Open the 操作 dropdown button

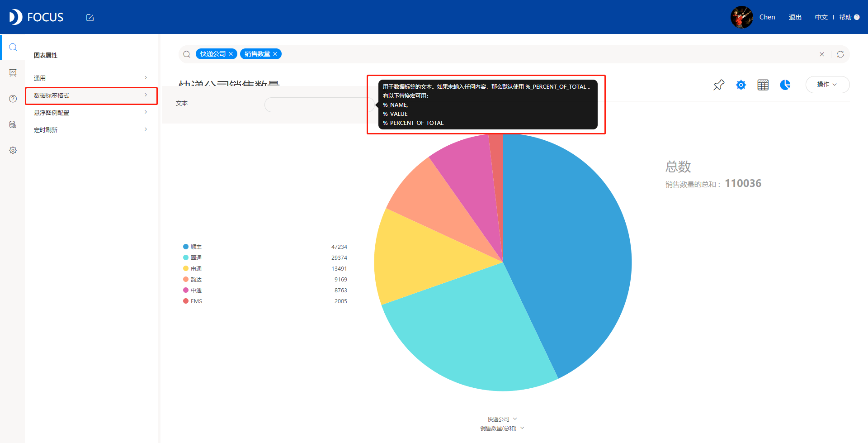coord(827,85)
